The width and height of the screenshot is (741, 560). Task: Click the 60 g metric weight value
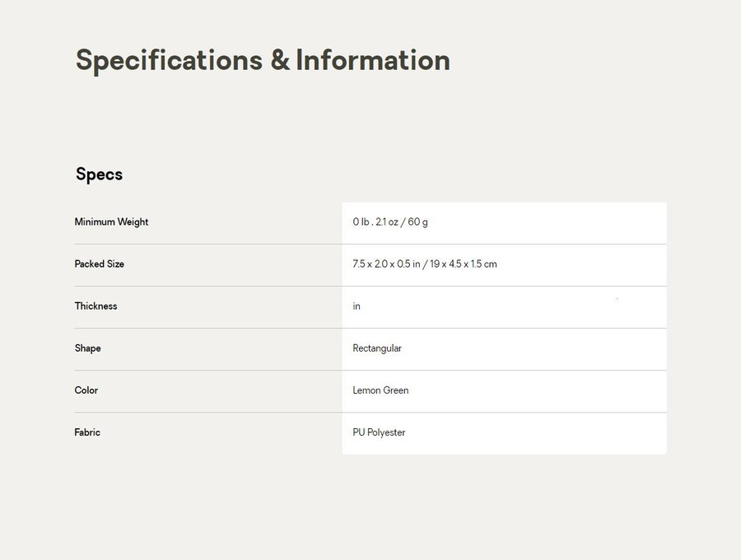(x=418, y=222)
